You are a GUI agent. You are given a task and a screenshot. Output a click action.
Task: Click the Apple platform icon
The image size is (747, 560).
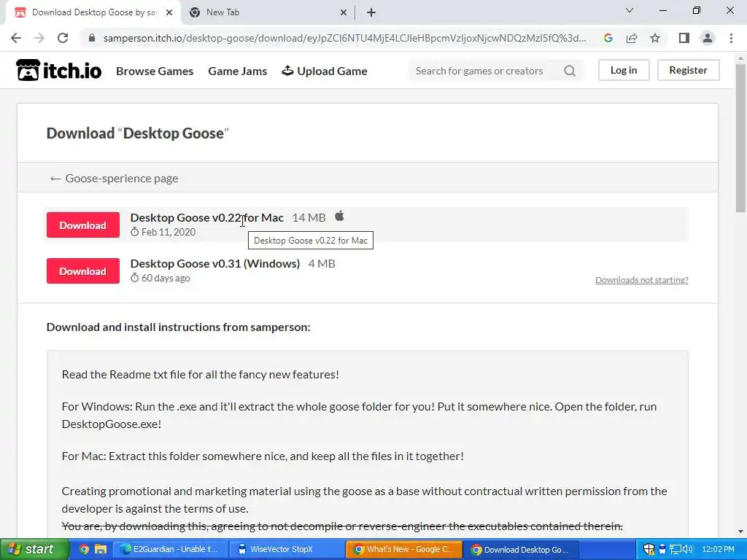(339, 216)
